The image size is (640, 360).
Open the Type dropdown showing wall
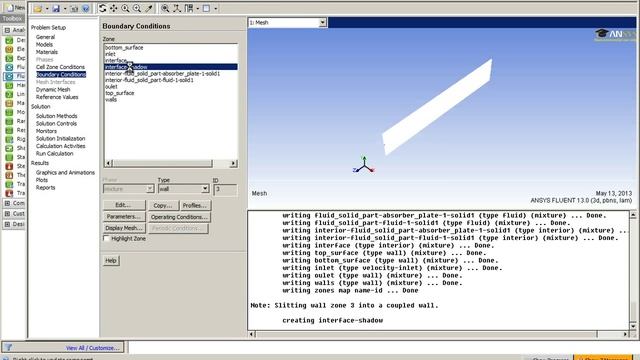[x=205, y=189]
